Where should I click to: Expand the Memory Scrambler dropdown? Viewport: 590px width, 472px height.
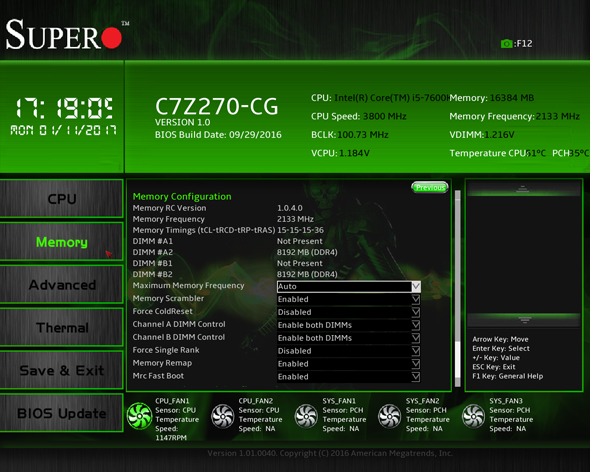(x=416, y=300)
